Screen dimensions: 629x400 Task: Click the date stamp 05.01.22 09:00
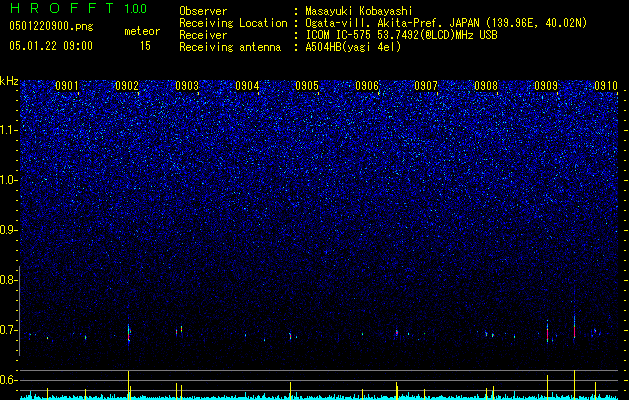(x=51, y=46)
